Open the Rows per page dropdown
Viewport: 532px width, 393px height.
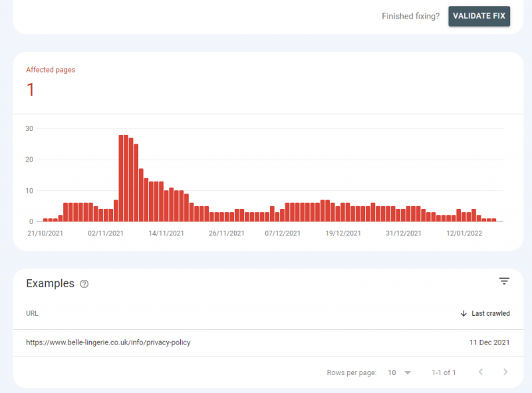pos(400,372)
